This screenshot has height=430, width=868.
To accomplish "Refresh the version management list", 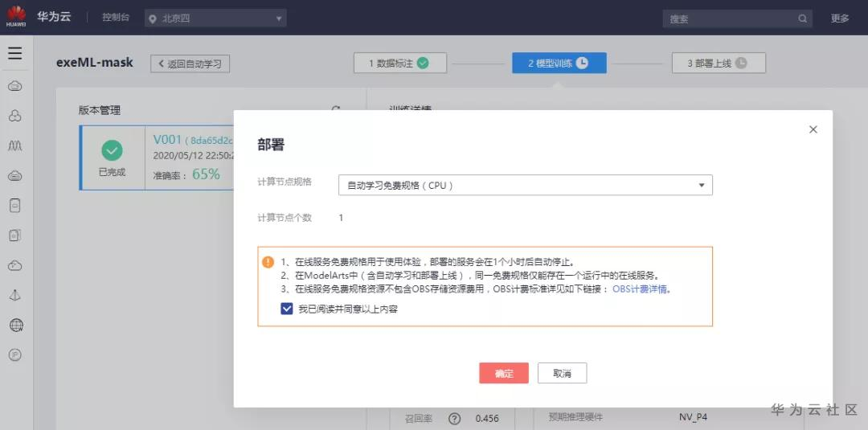I will pos(336,109).
